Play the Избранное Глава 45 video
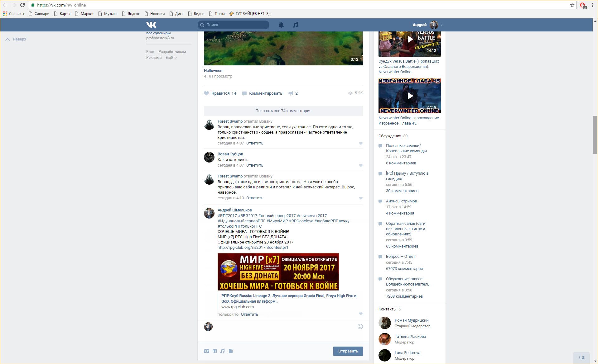Viewport: 598px width, 364px height. tap(410, 96)
